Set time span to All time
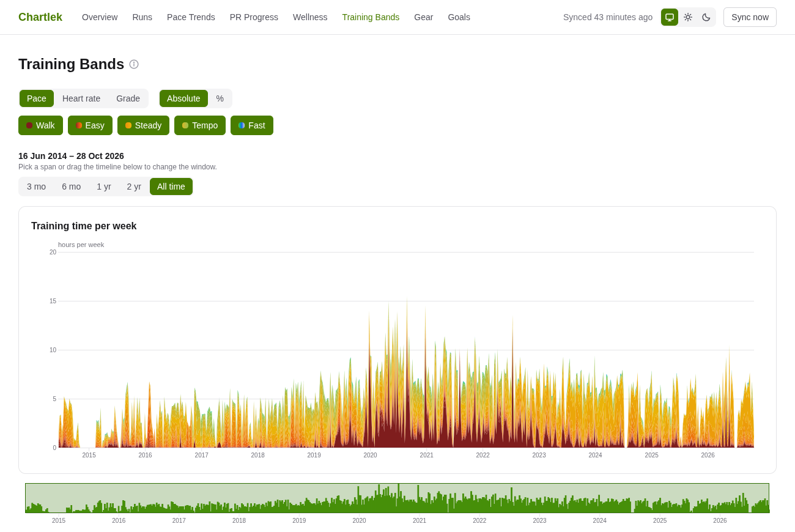 pos(171,187)
